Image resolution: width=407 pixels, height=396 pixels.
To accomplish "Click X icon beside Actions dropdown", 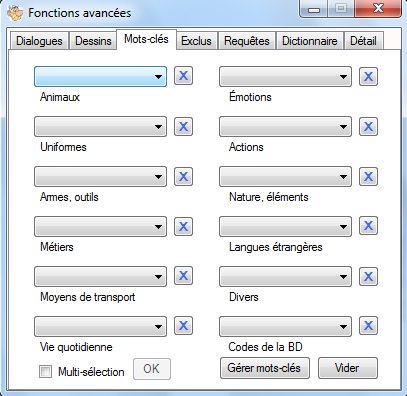I will click(368, 126).
